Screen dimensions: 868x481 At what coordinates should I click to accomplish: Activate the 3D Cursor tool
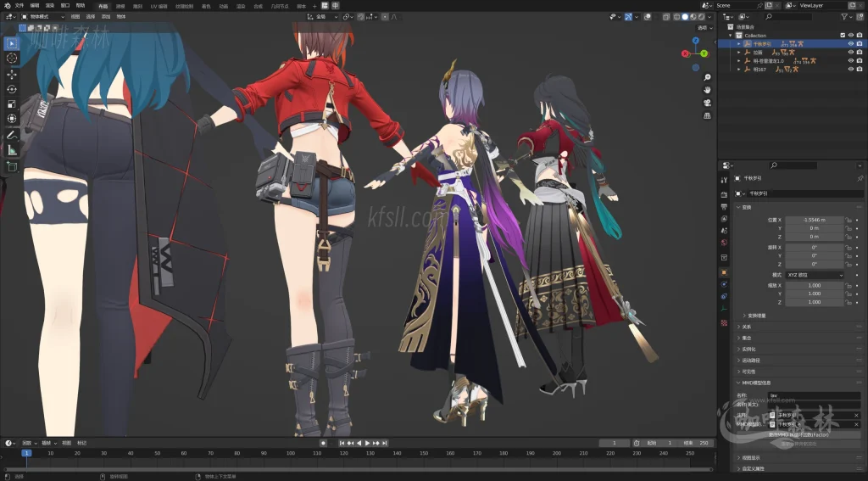[12, 59]
